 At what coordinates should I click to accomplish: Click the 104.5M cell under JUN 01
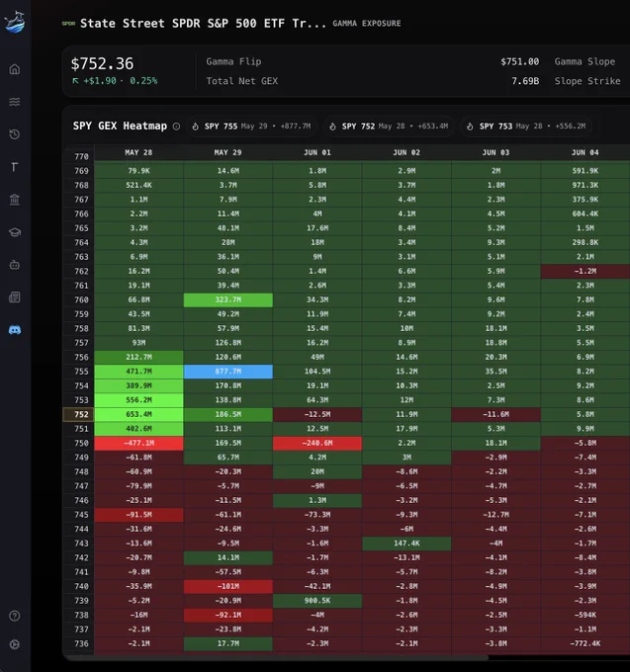(317, 372)
